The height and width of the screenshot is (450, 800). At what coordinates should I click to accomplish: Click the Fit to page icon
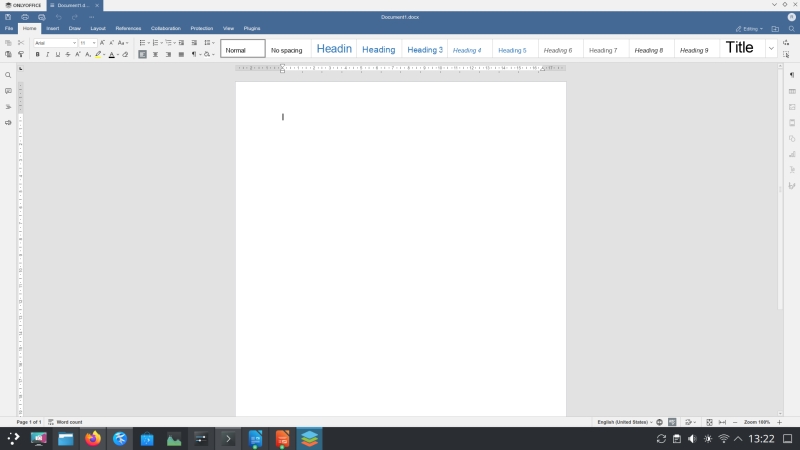pos(709,422)
